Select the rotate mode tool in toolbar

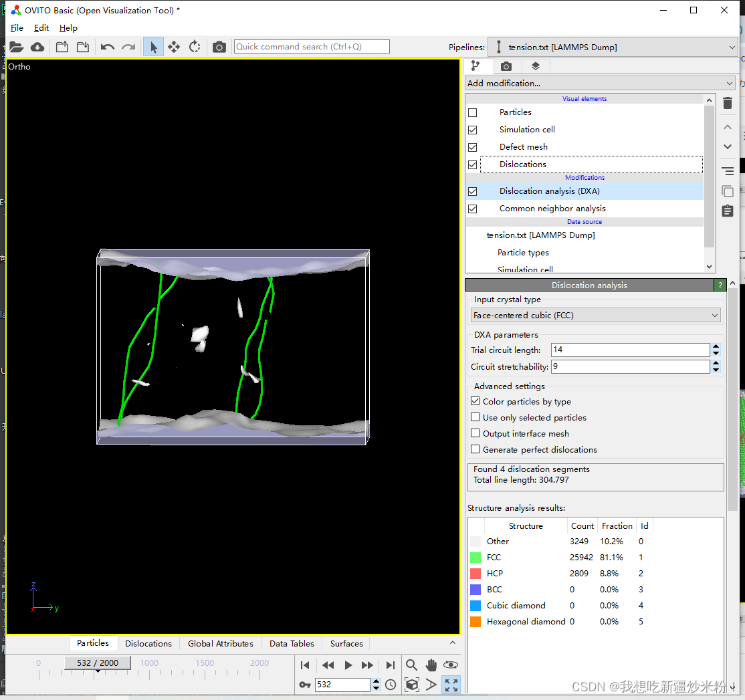click(195, 47)
